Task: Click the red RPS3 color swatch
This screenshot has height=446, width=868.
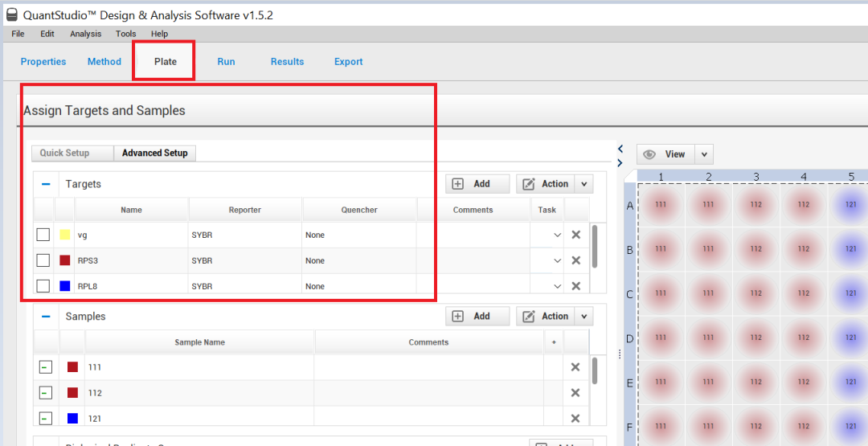Action: pos(65,260)
